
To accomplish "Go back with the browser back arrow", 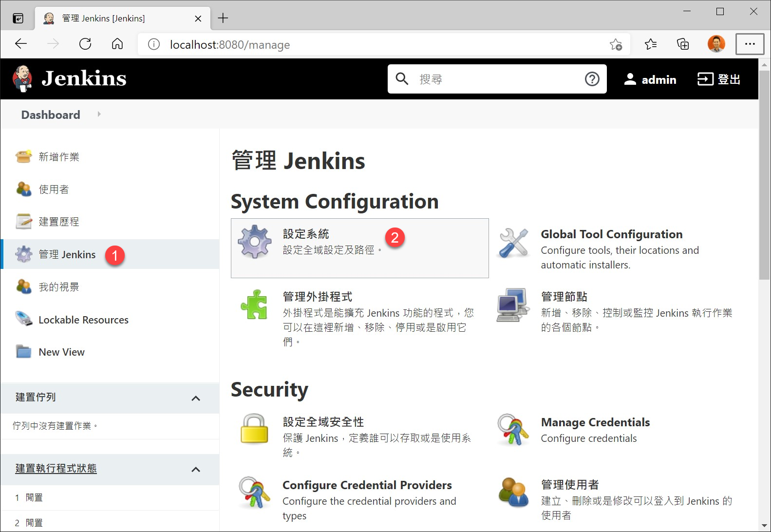I will pyautogui.click(x=21, y=44).
